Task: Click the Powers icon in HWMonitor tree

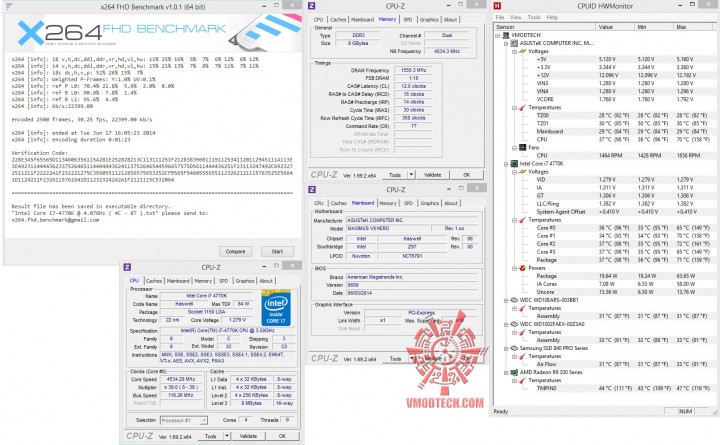Action: 522,268
